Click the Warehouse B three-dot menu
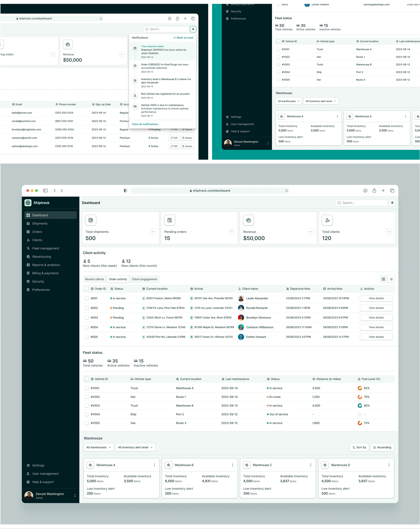The image size is (420, 529). 232,465
